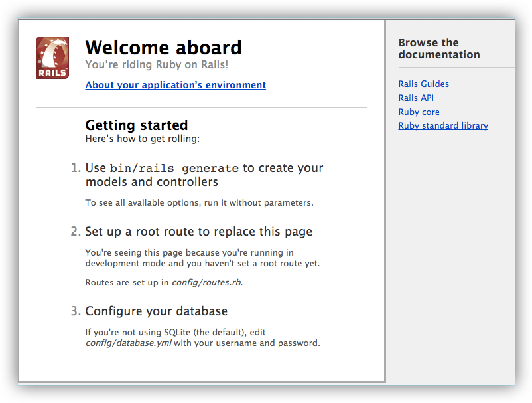Click the "run it without parameters" sentence
532x403 pixels.
point(199,202)
